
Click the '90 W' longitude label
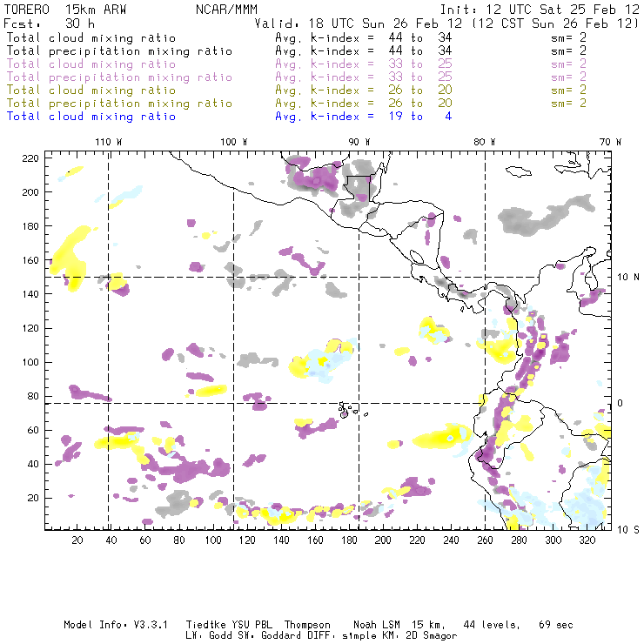[359, 142]
